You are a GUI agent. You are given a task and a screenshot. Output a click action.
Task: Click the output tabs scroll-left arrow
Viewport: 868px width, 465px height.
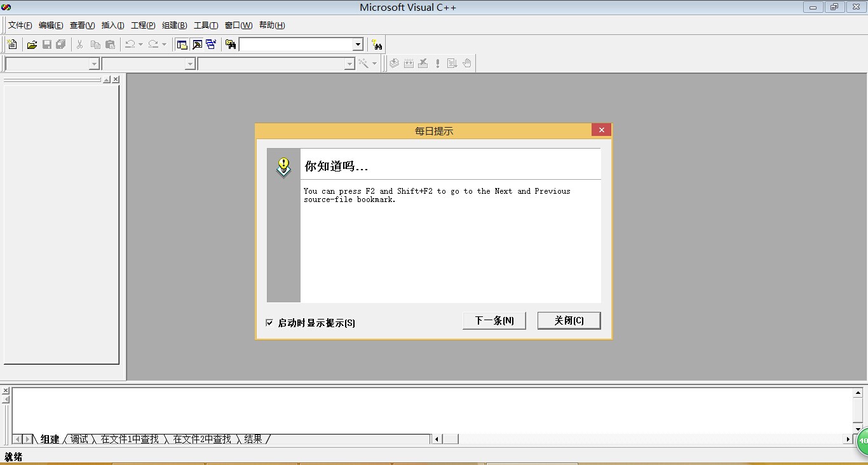tap(17, 439)
